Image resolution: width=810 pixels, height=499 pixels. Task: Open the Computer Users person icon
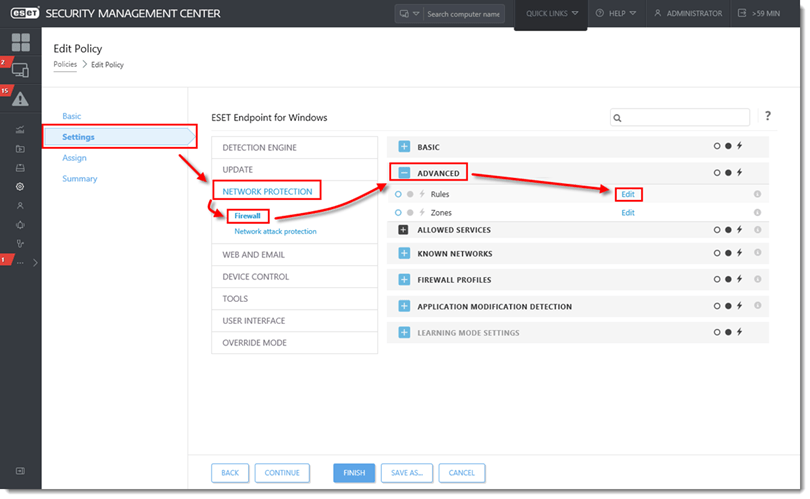(x=20, y=206)
